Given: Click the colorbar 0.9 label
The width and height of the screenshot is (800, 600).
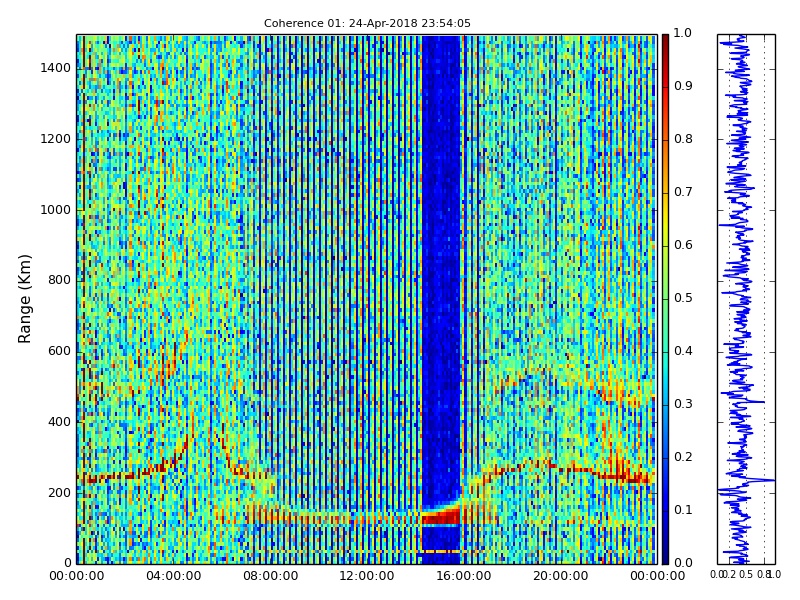Looking at the screenshot, I should coord(683,86).
